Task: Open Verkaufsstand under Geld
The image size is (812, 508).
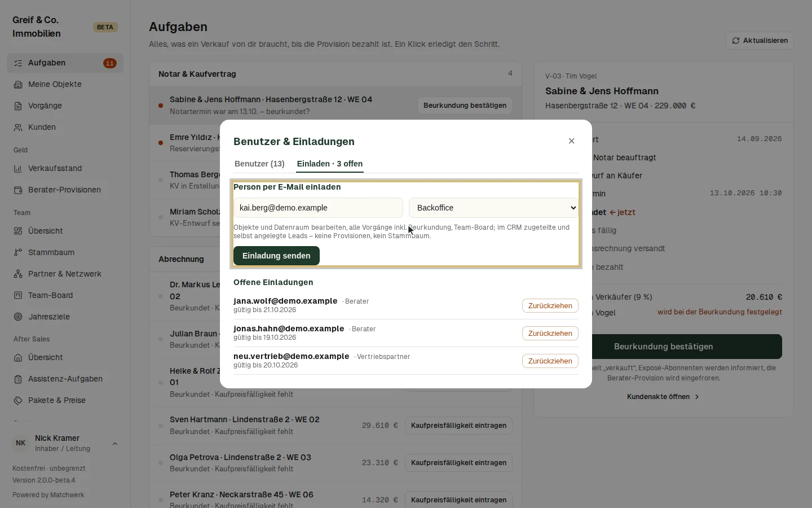Action: (65, 169)
